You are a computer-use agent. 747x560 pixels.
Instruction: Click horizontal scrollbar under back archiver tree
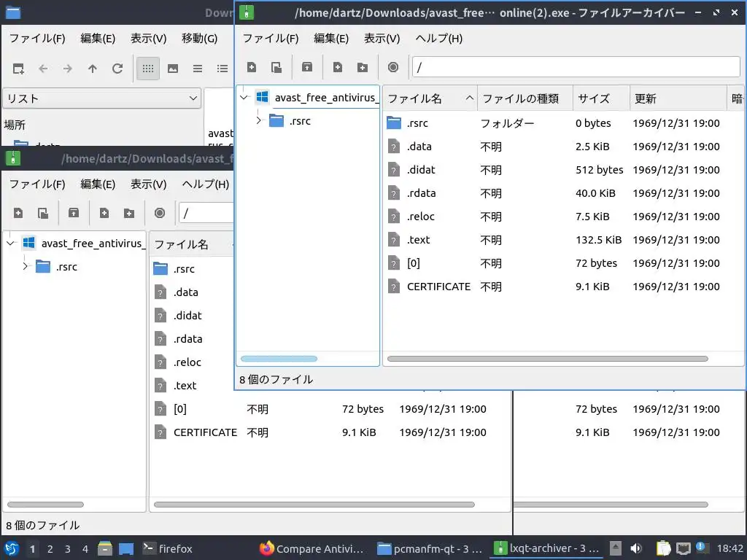pos(45,505)
